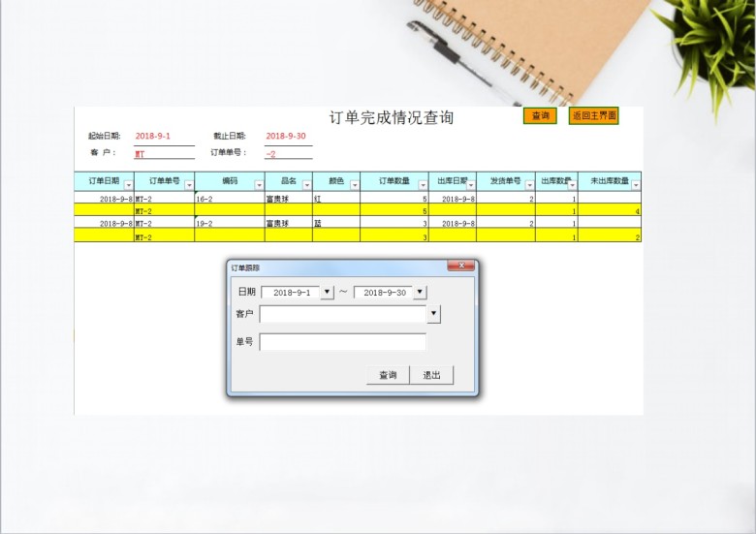
Task: Select the 订单完成情况查询 title
Action: (x=391, y=117)
